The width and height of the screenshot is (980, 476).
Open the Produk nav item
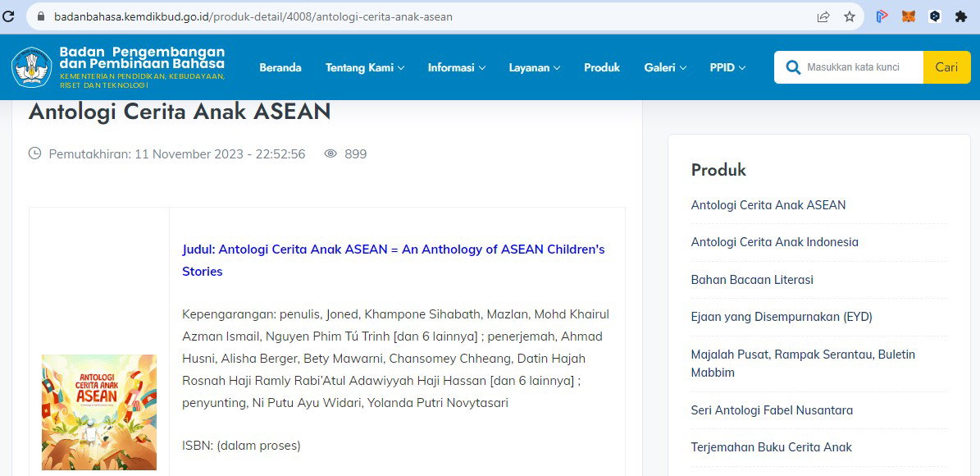pos(602,67)
